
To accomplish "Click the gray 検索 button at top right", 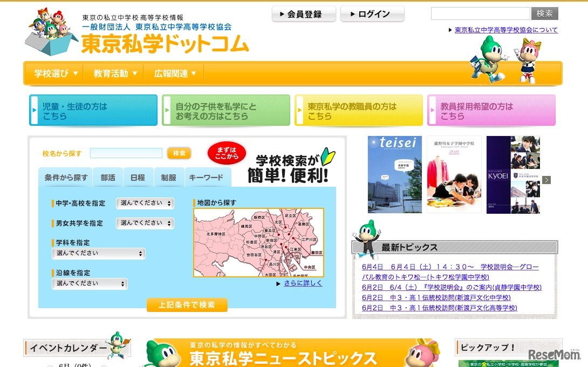I will 544,13.
